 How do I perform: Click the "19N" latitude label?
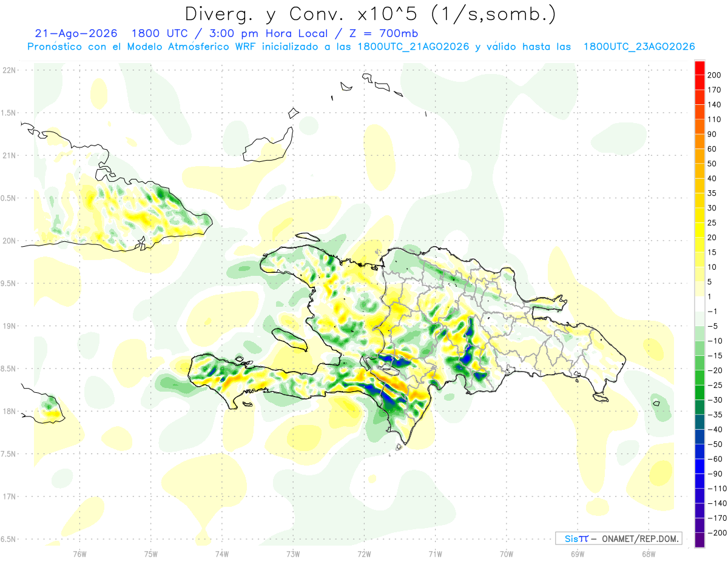[x=8, y=326]
